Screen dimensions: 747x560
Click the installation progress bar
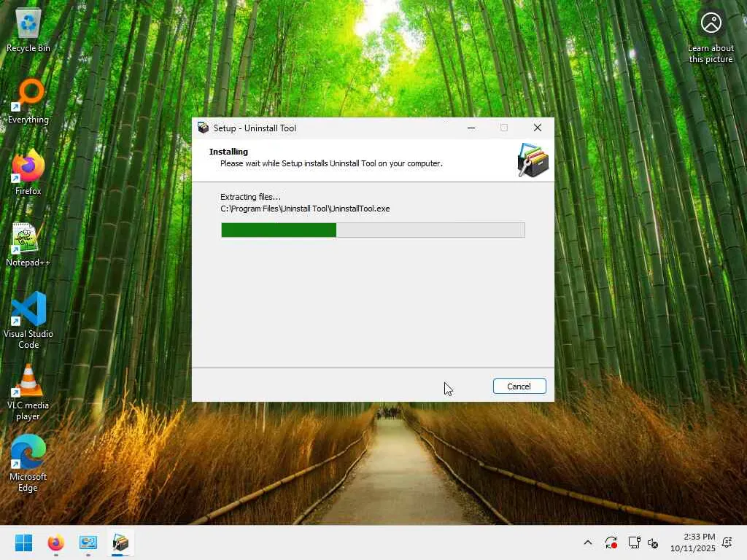tap(373, 230)
